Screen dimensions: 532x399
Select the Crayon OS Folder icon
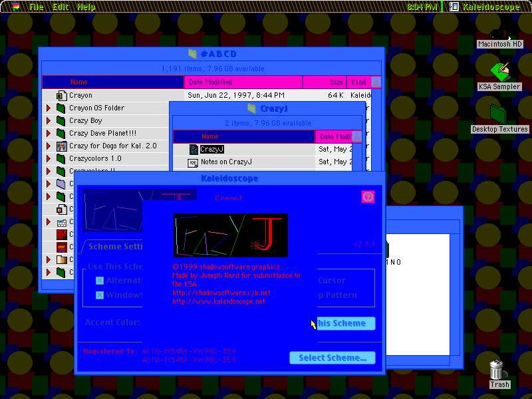coord(61,108)
